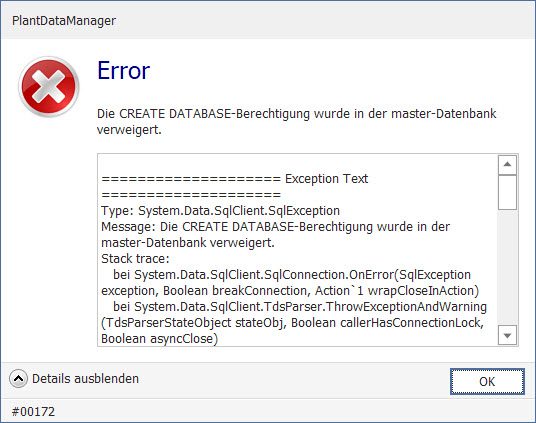Click the red error X icon
The height and width of the screenshot is (423, 536).
pyautogui.click(x=49, y=87)
